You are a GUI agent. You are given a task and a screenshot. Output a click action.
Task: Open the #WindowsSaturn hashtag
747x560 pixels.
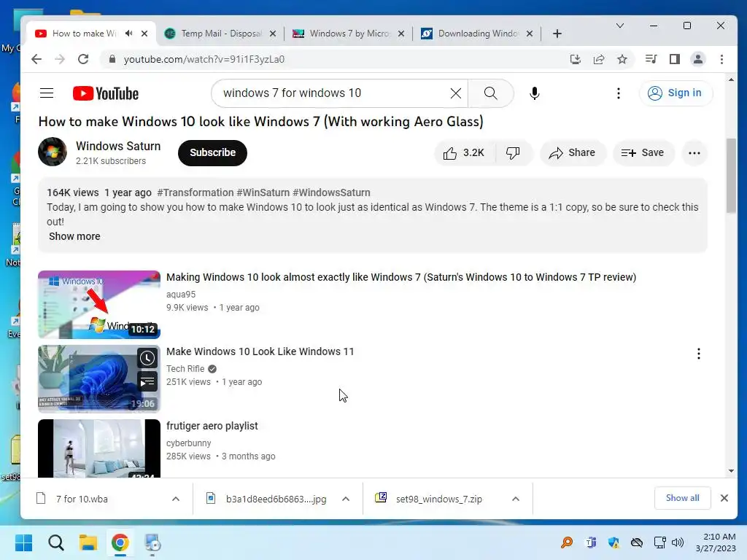[x=332, y=192]
